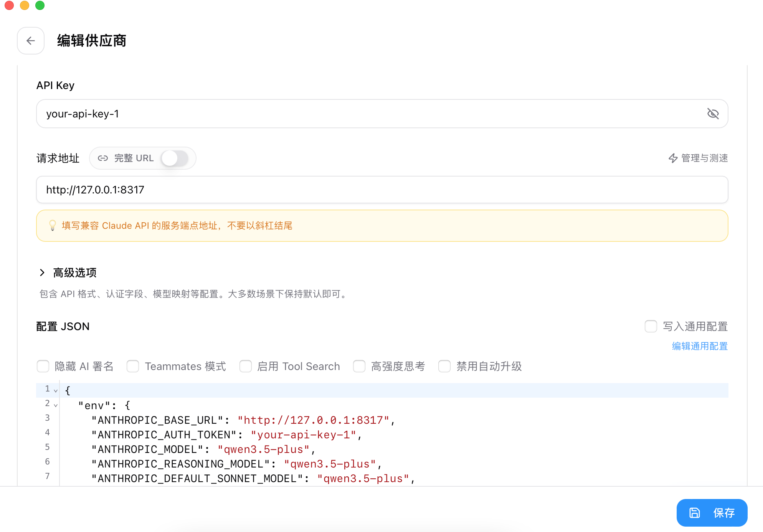This screenshot has height=532, width=763.
Task: Click the back arrow beside 编辑供应商
Action: 31,41
